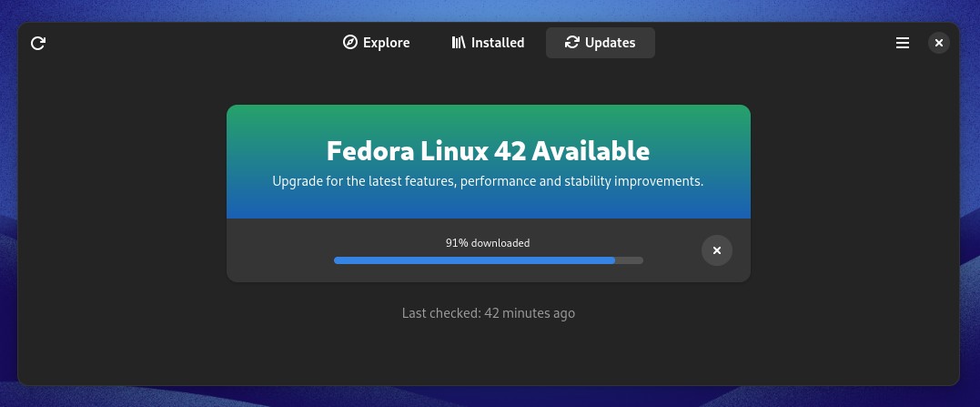Screen dimensions: 980x407
Task: Click the upgrade description subtitle text
Action: (488, 181)
